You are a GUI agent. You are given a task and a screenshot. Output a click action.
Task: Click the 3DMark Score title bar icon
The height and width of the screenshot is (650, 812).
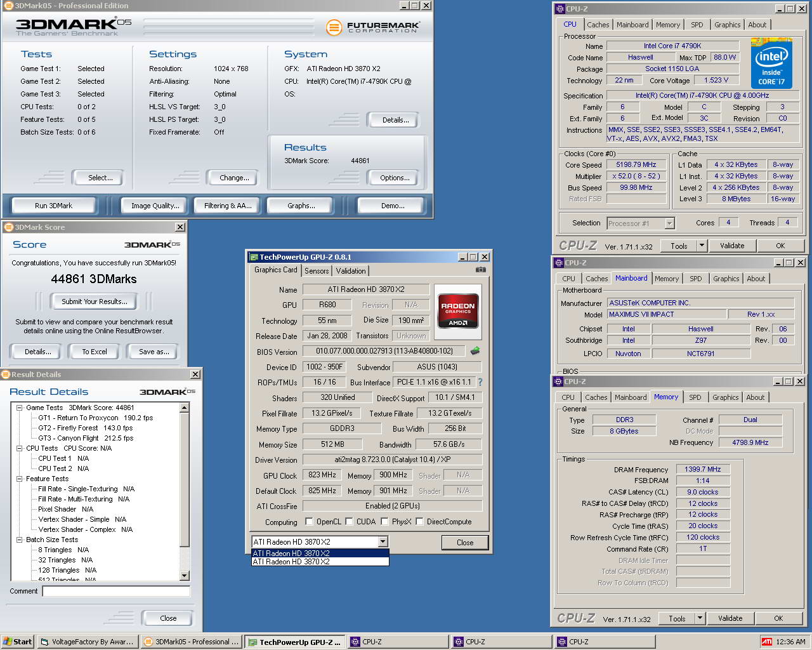click(x=9, y=227)
